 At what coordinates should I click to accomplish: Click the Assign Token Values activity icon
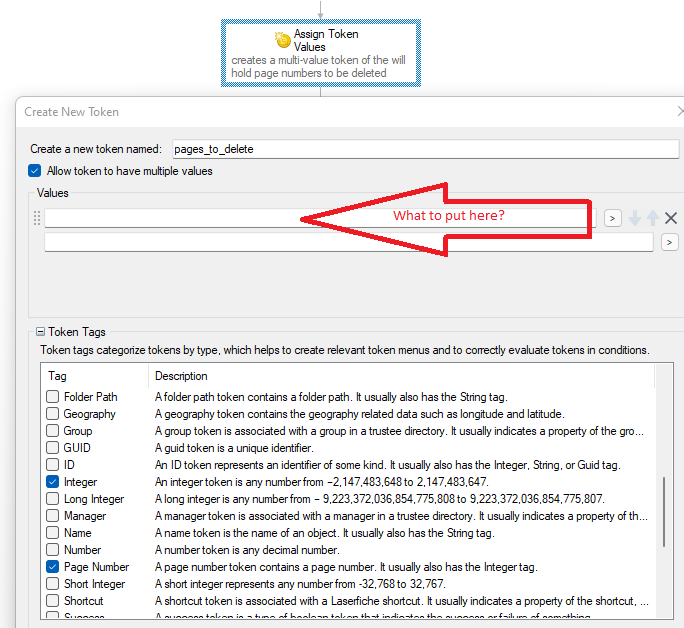pyautogui.click(x=282, y=40)
